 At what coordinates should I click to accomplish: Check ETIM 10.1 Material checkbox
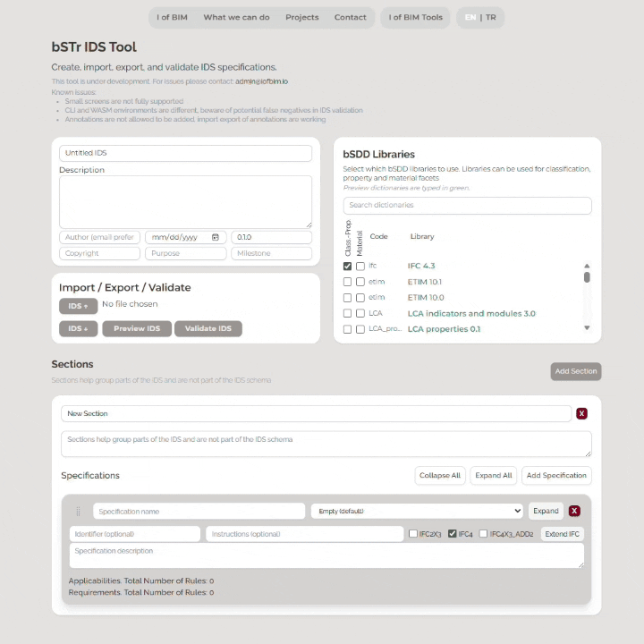(x=360, y=282)
